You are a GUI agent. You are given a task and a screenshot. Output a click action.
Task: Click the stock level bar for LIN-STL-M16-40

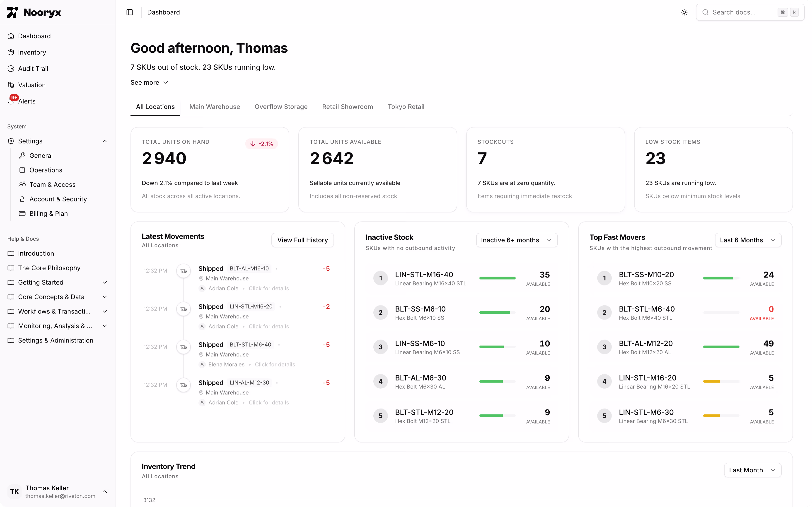(x=498, y=278)
